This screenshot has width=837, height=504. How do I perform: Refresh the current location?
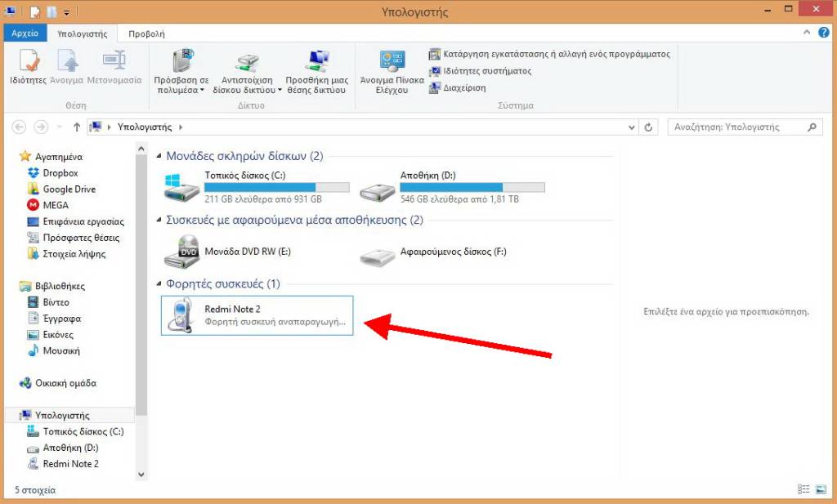[x=648, y=127]
